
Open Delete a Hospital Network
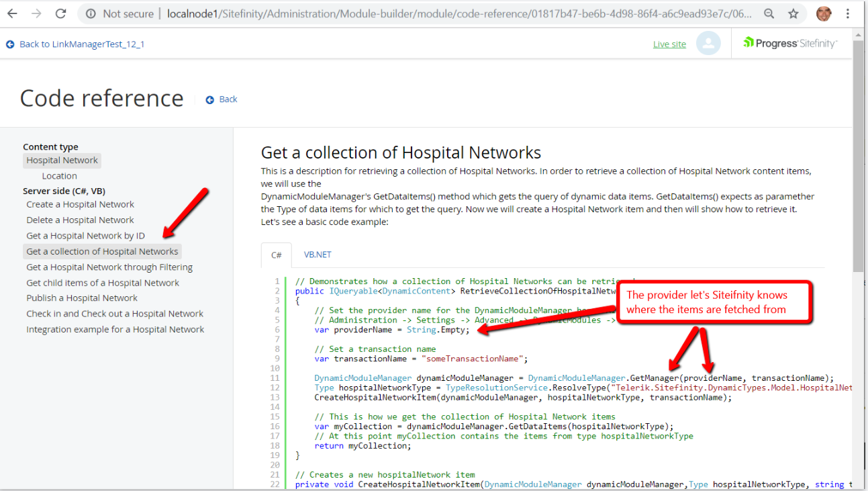tap(81, 220)
